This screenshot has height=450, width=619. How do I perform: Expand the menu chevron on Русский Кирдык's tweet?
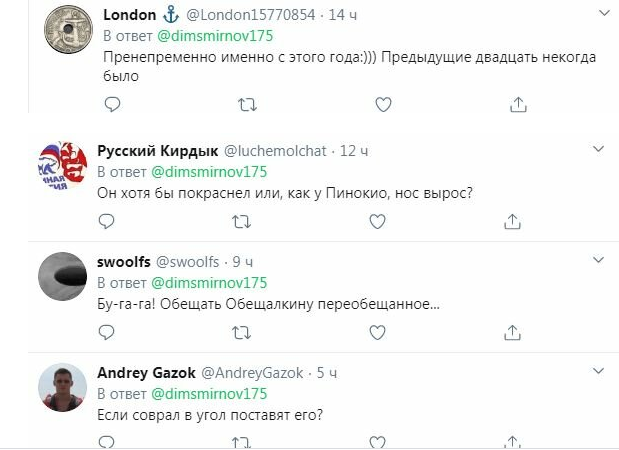click(599, 150)
